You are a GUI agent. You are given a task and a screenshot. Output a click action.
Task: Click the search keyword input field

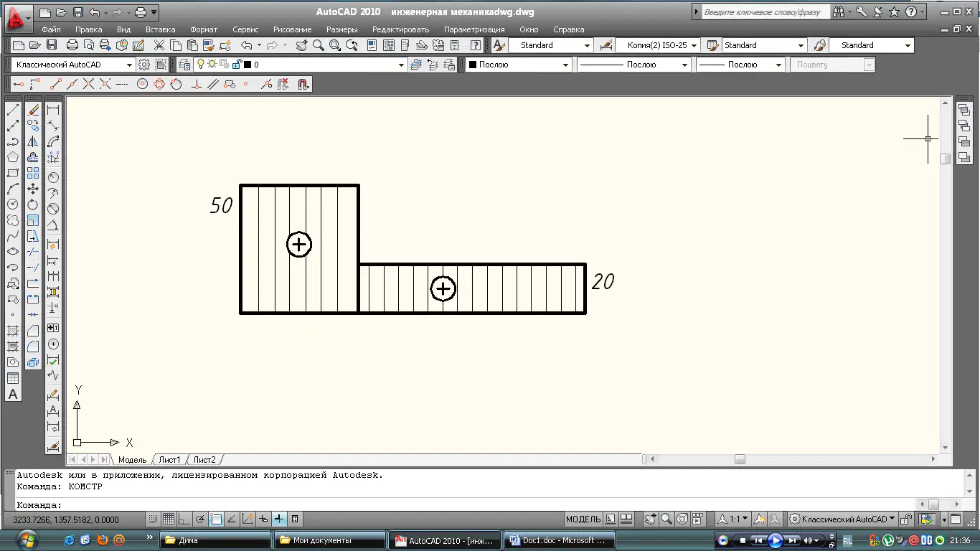pyautogui.click(x=765, y=12)
